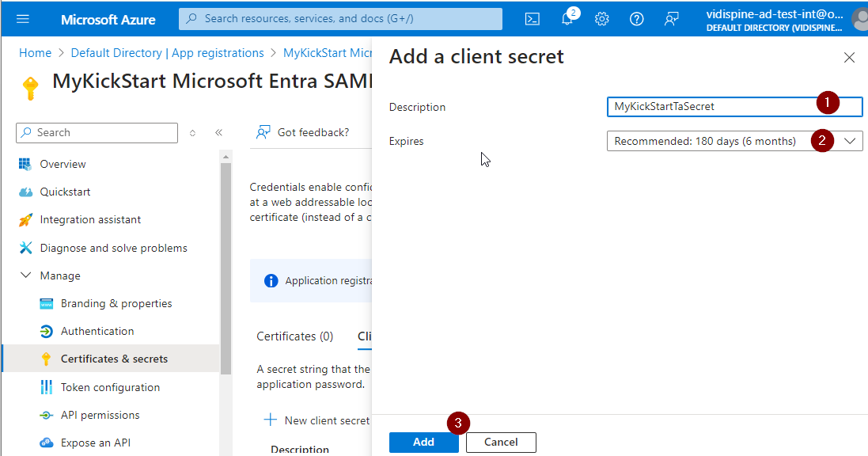Collapse the Manage section
The width and height of the screenshot is (868, 456).
click(25, 275)
